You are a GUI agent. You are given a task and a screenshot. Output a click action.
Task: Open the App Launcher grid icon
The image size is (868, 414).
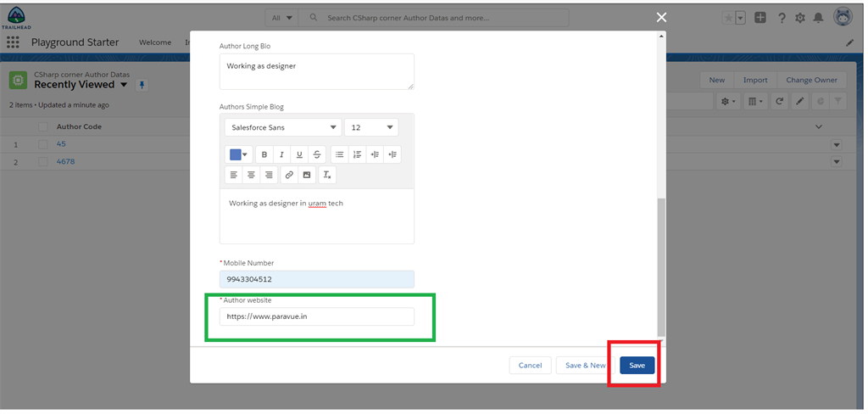(13, 42)
